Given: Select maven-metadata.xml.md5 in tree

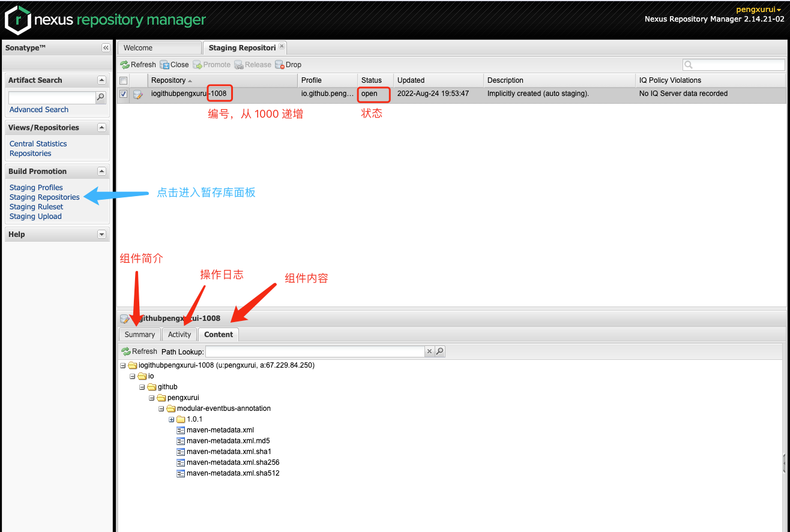Looking at the screenshot, I should 228,441.
